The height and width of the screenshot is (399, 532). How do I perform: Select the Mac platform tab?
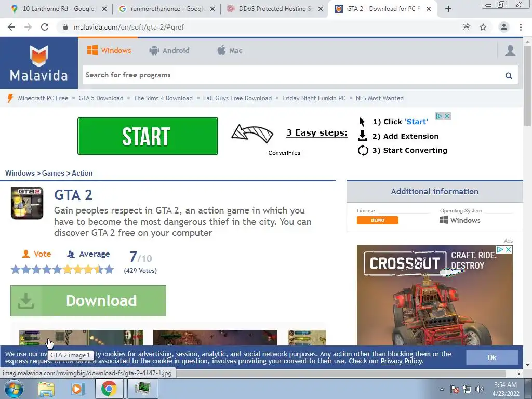click(x=230, y=50)
